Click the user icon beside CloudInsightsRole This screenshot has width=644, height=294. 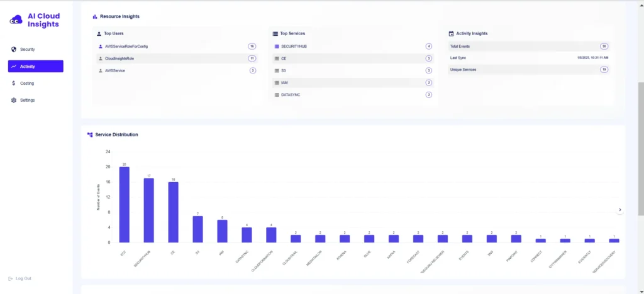[101, 58]
